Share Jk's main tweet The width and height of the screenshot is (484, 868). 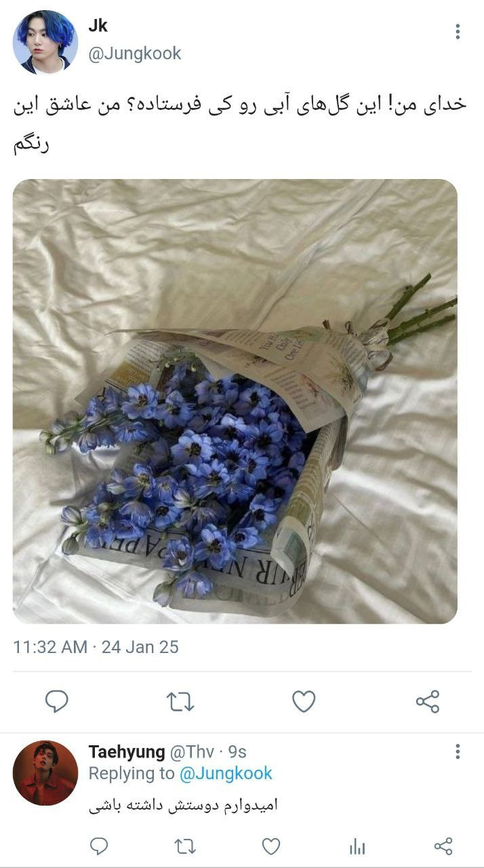tap(428, 702)
